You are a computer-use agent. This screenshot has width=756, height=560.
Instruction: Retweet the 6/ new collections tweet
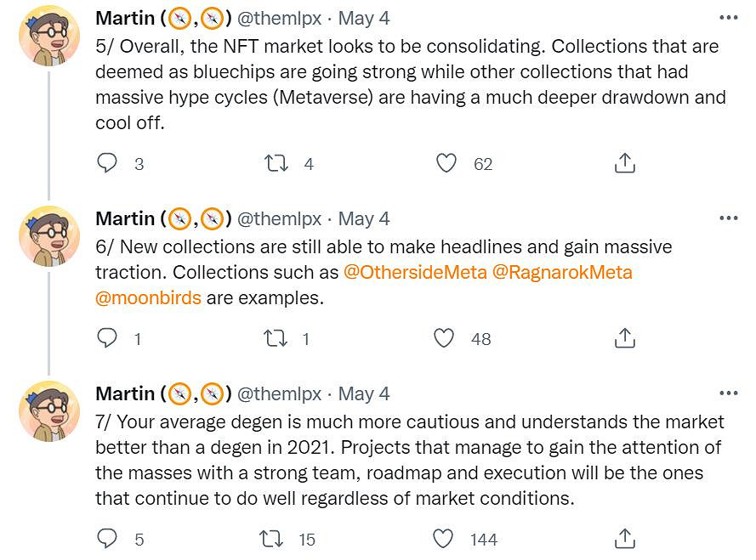pos(276,338)
